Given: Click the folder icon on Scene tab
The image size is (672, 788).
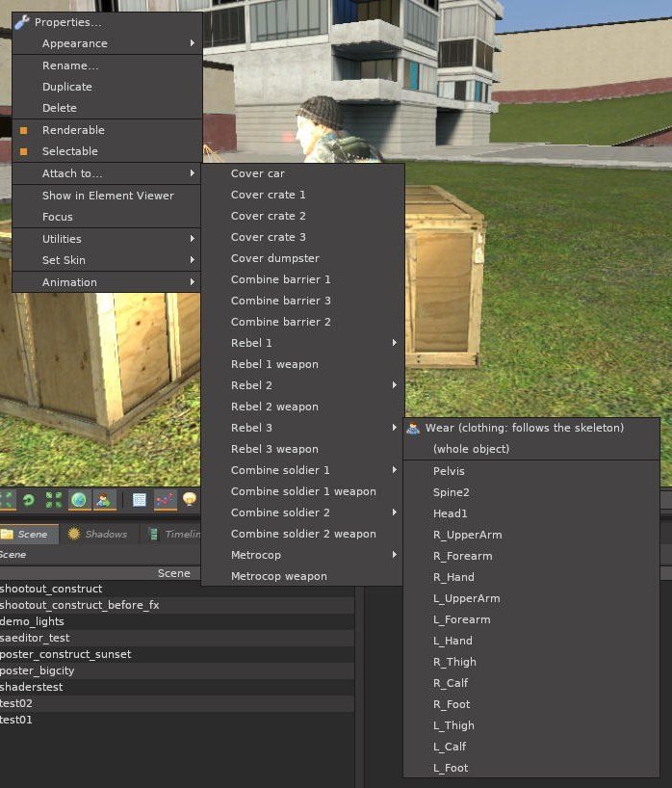Looking at the screenshot, I should point(7,534).
